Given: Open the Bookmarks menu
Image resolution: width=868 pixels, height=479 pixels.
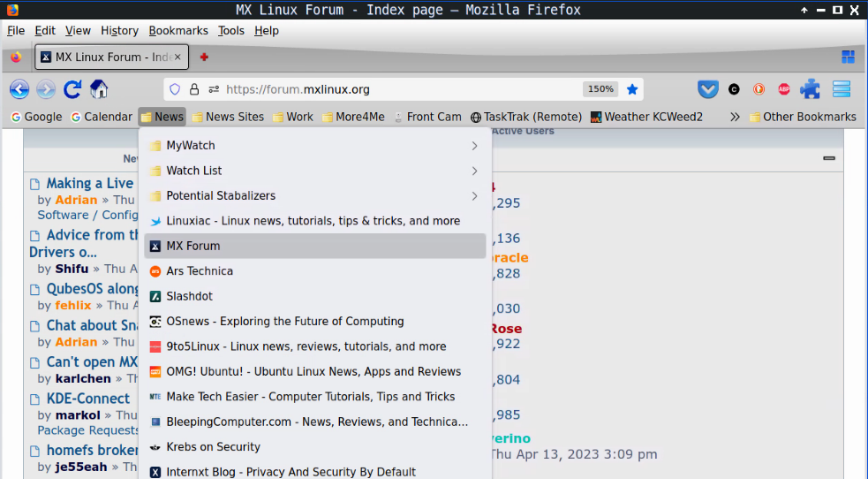Looking at the screenshot, I should 178,30.
